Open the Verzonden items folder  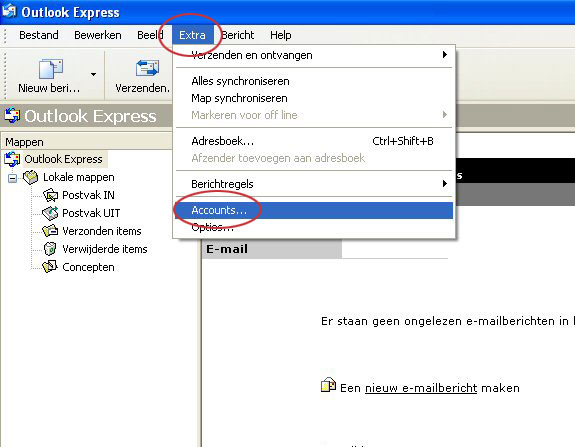click(x=102, y=231)
